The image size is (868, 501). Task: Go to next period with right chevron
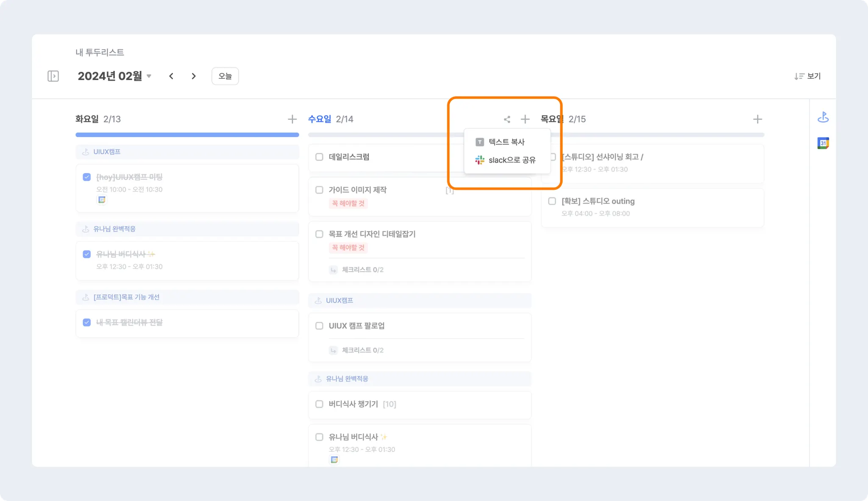coord(194,76)
